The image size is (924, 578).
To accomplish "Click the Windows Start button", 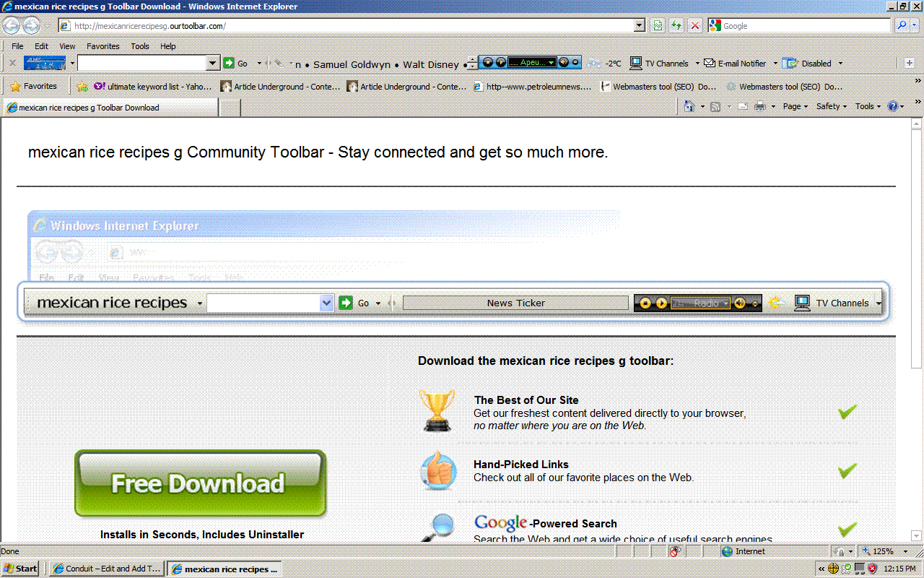I will pyautogui.click(x=21, y=569).
